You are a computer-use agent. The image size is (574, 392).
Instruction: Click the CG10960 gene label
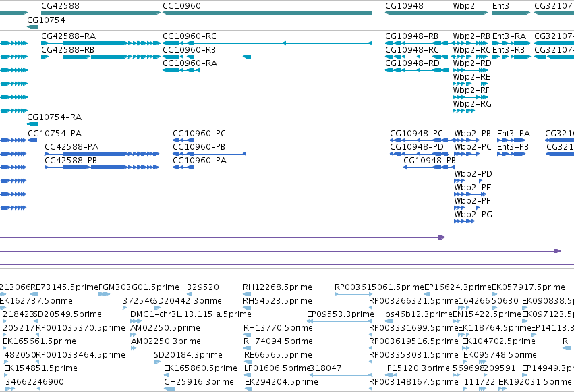pos(181,6)
